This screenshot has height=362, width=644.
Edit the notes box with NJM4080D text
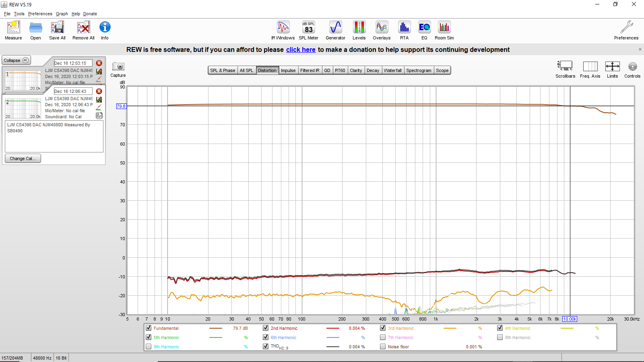(54, 136)
